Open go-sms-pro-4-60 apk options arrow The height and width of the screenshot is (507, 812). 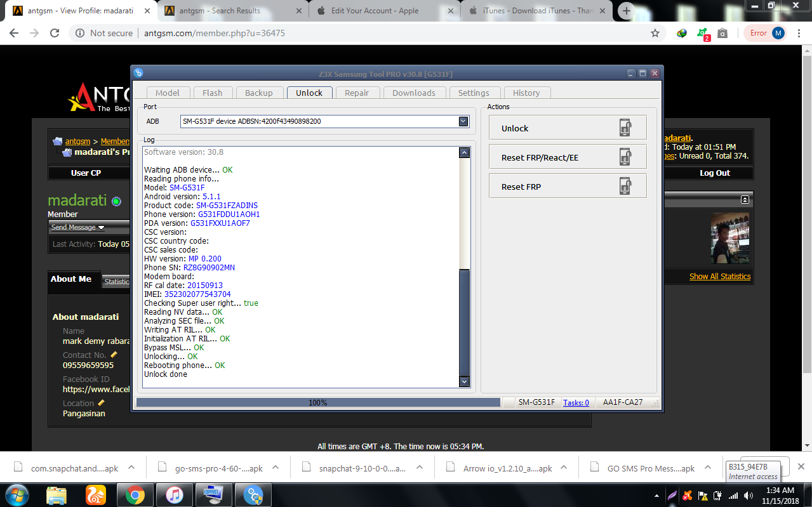[276, 468]
